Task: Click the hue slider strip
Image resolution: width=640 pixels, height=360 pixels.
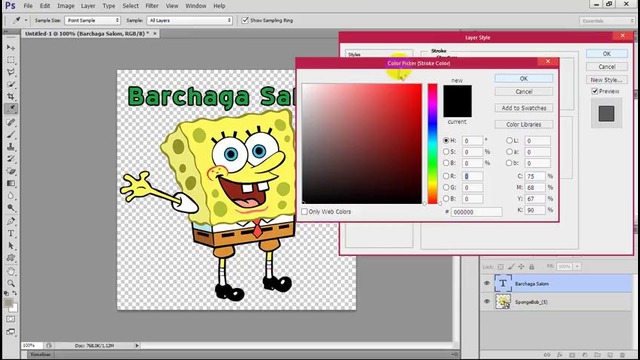Action: (x=432, y=144)
